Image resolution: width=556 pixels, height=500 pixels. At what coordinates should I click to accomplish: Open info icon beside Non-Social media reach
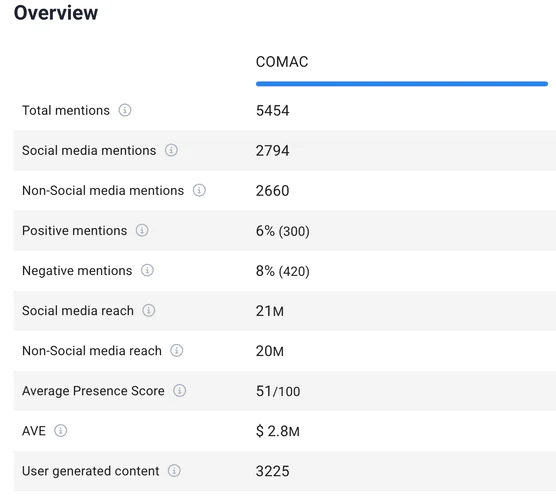pyautogui.click(x=177, y=350)
